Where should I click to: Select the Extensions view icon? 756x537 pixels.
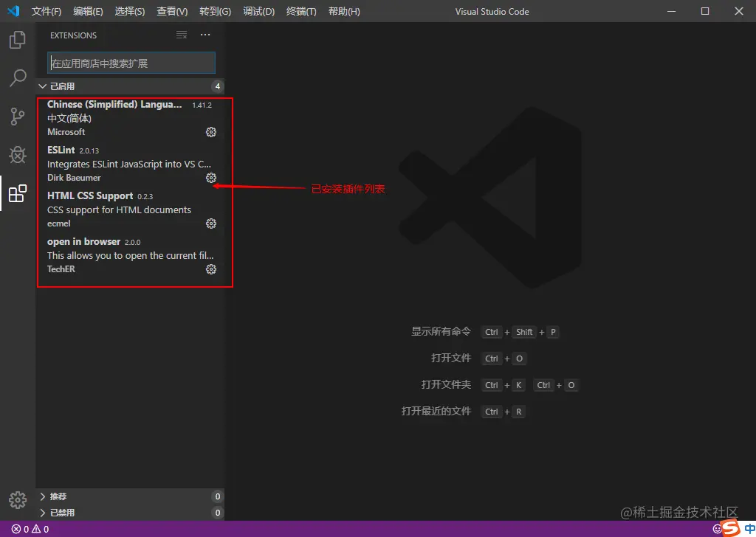point(18,193)
